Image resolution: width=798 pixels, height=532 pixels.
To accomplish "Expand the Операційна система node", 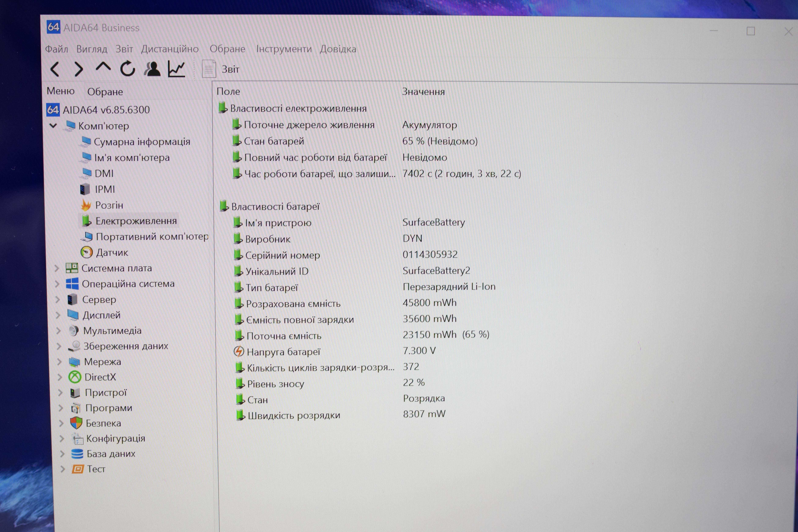I will click(x=57, y=284).
